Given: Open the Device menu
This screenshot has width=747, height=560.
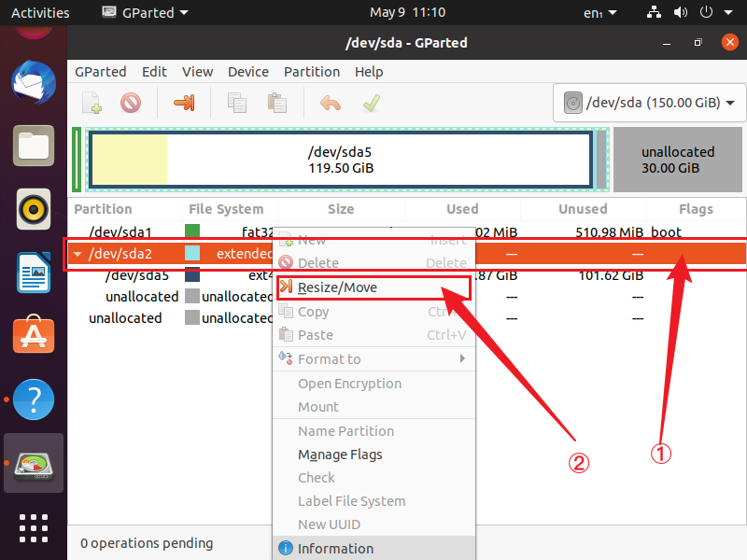Looking at the screenshot, I should 248,72.
